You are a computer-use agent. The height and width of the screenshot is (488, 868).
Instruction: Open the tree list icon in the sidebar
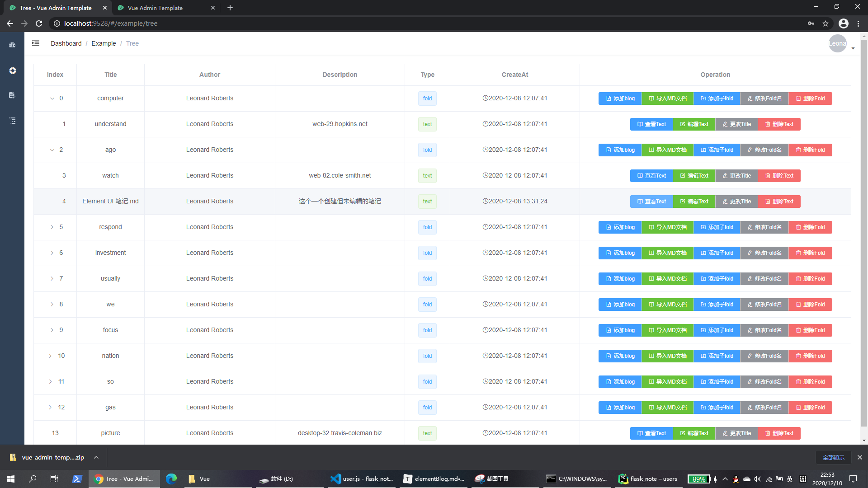12,121
